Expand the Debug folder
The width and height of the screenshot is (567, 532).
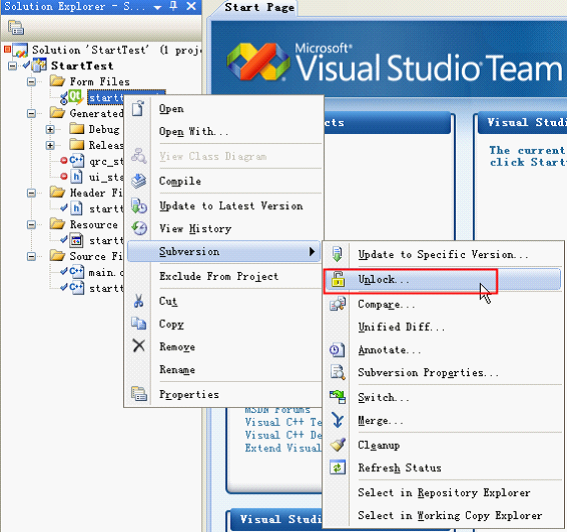coord(50,129)
